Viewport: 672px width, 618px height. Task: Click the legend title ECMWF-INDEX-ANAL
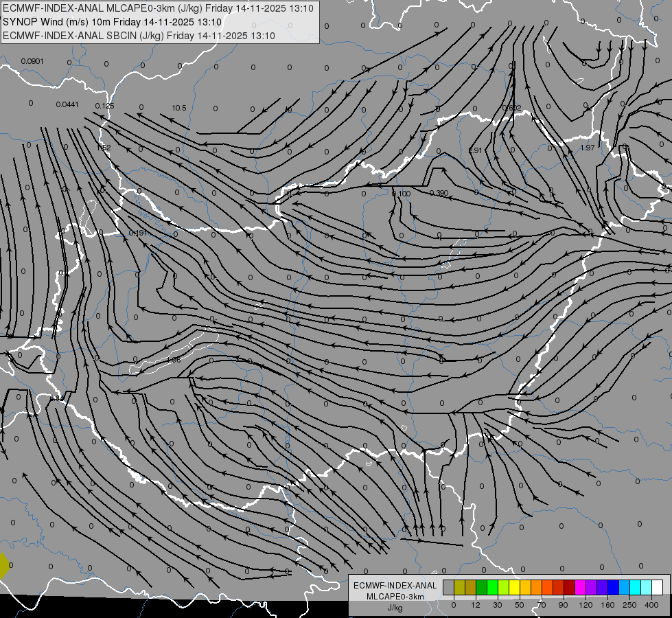coord(395,586)
